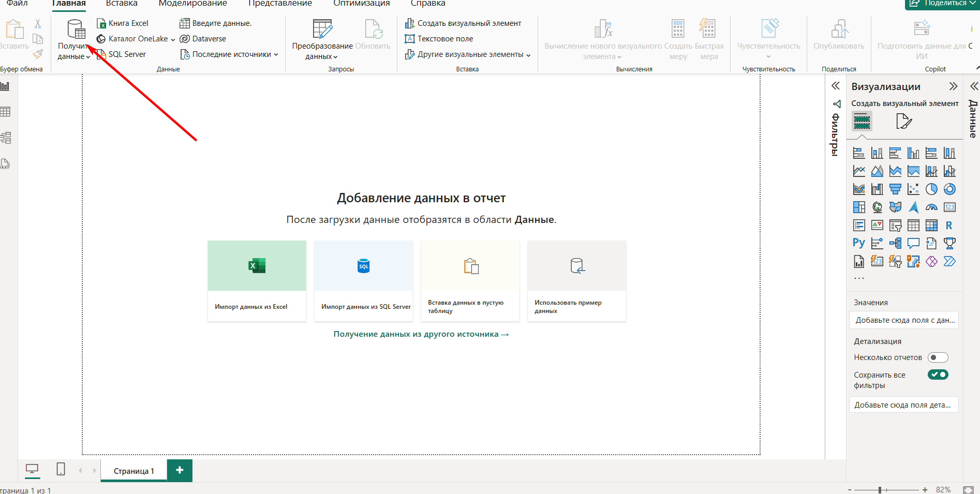Disable the Сохранить все фильтры toggle

(x=938, y=375)
